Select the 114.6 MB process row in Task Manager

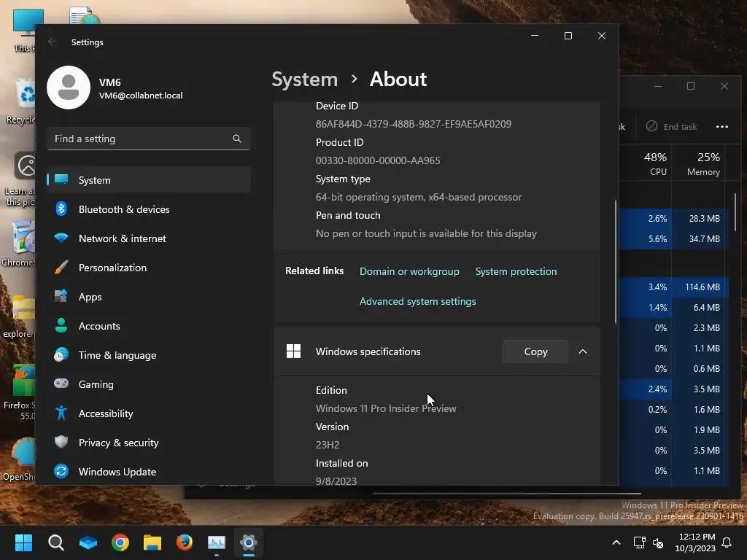[x=673, y=287]
